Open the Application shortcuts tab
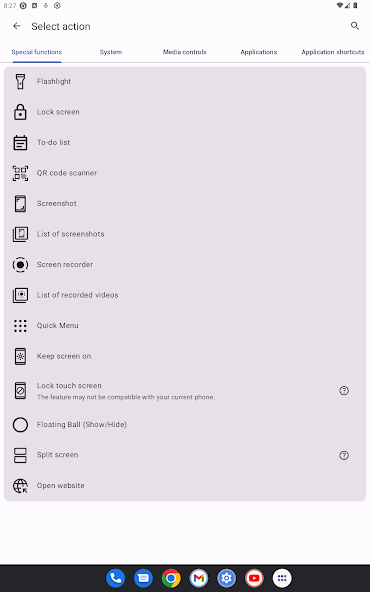This screenshot has height=592, width=370. [333, 52]
